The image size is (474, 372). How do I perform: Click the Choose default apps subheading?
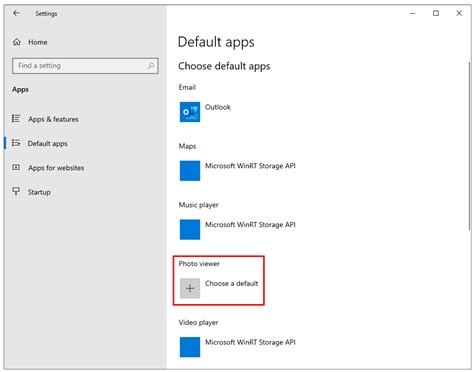[224, 66]
